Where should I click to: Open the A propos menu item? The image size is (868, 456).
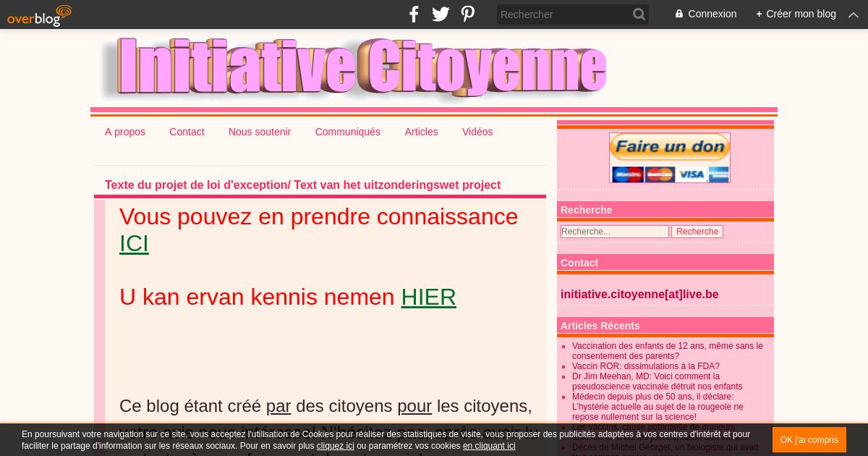coord(125,132)
